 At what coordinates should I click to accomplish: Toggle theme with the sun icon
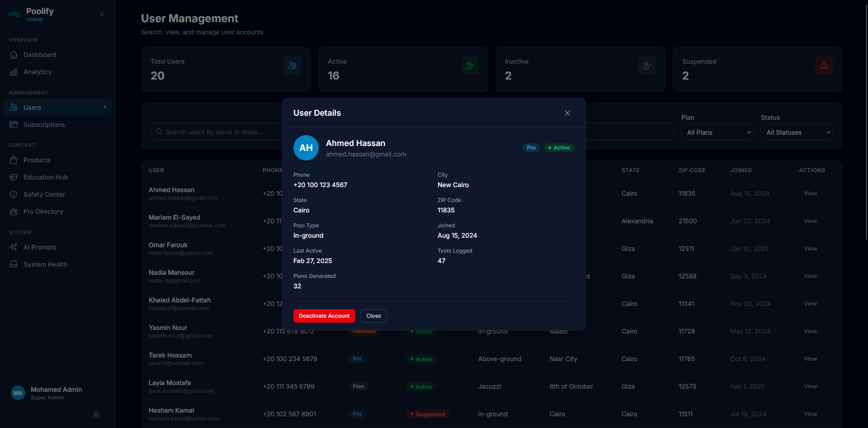[x=96, y=414]
